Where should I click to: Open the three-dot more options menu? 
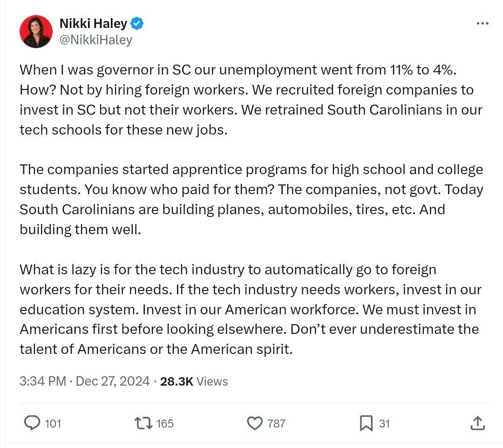483,23
